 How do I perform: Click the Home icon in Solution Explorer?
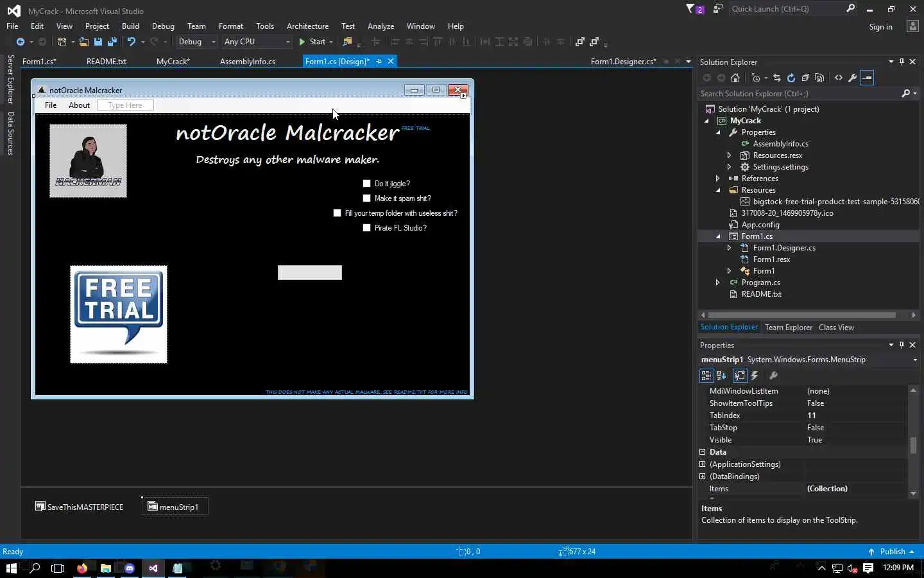(x=735, y=78)
